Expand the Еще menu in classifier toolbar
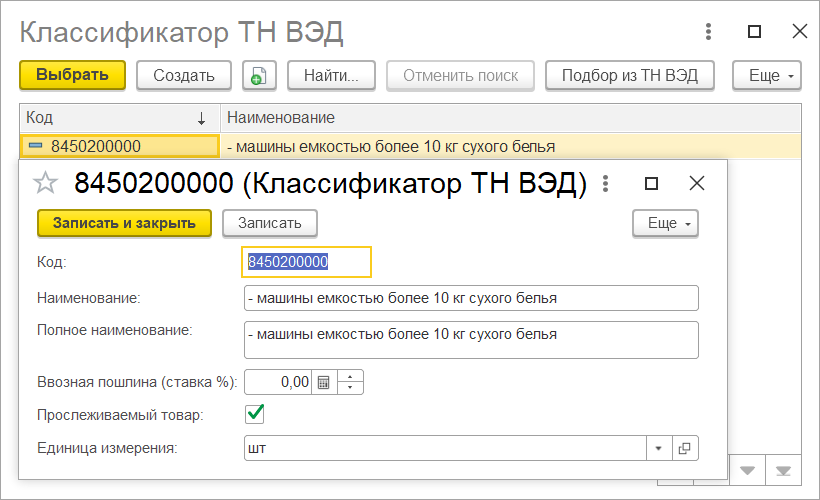Image resolution: width=820 pixels, height=500 pixels. [x=767, y=76]
